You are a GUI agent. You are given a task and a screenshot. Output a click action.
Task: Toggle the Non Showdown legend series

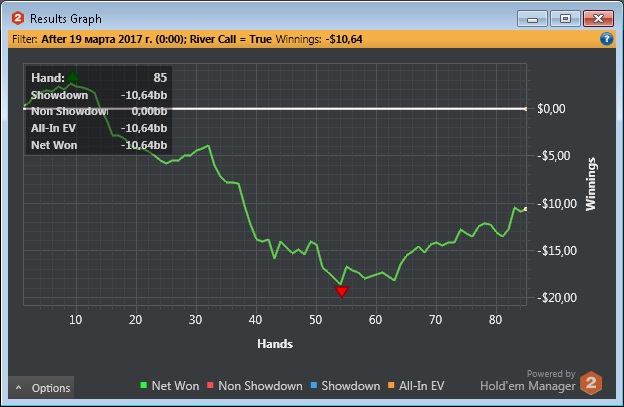255,386
